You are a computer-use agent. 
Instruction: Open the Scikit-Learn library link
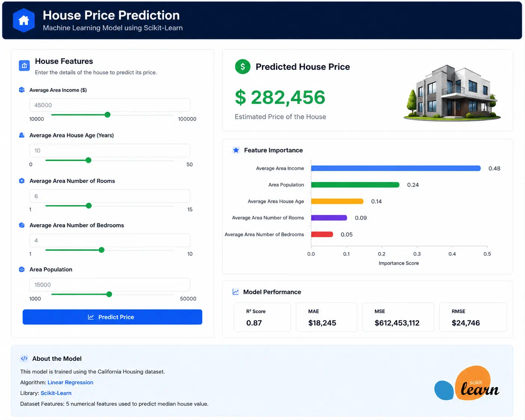(x=56, y=393)
